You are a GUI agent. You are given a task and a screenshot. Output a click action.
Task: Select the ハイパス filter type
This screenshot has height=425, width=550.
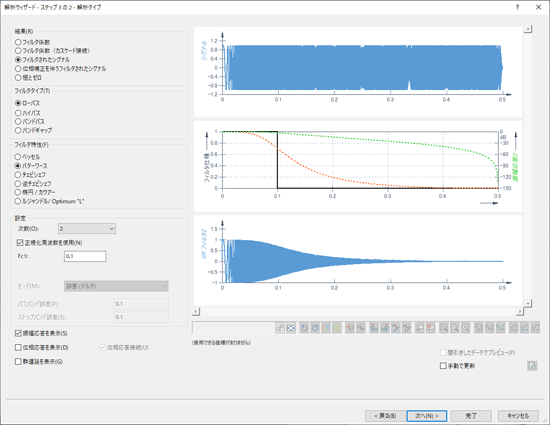click(x=28, y=113)
